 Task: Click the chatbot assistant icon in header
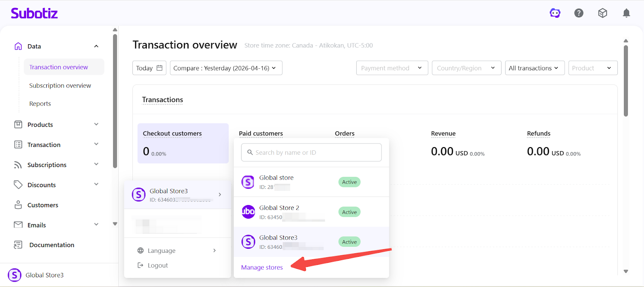555,13
